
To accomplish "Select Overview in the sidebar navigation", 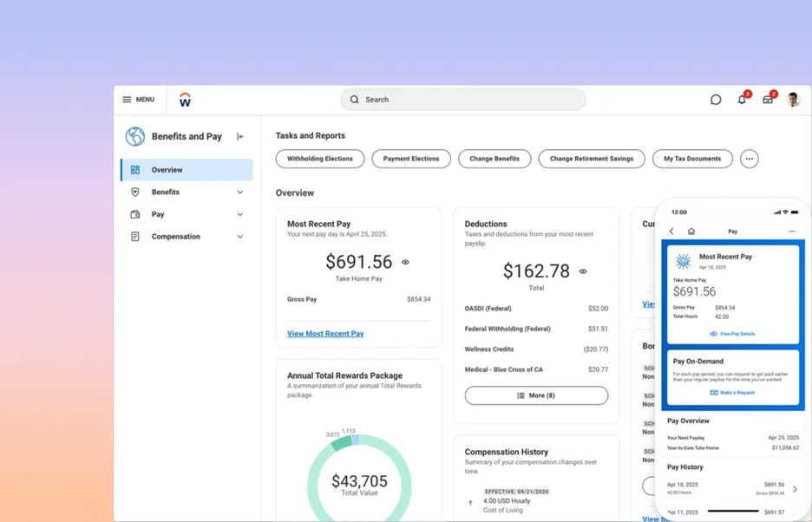I will click(x=169, y=170).
